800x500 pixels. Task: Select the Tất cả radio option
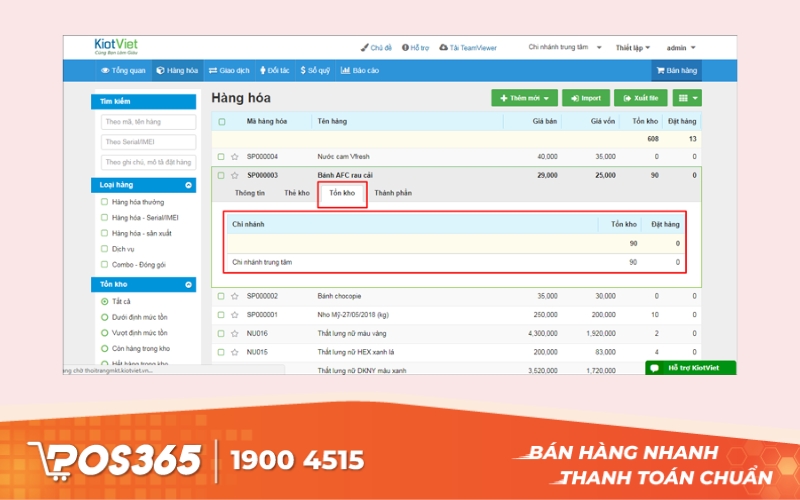105,302
